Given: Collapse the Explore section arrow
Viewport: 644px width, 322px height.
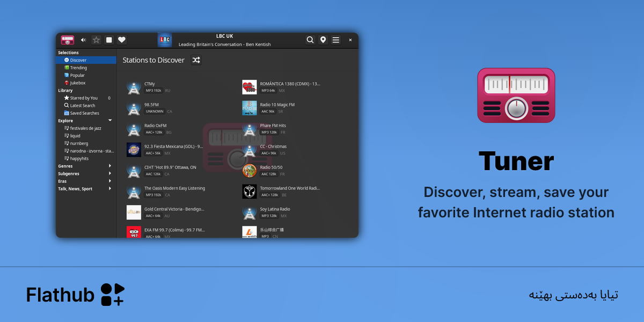Looking at the screenshot, I should pyautogui.click(x=110, y=120).
